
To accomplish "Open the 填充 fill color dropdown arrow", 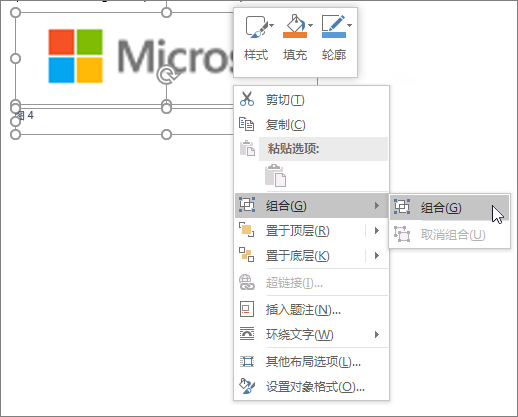I will click(311, 25).
